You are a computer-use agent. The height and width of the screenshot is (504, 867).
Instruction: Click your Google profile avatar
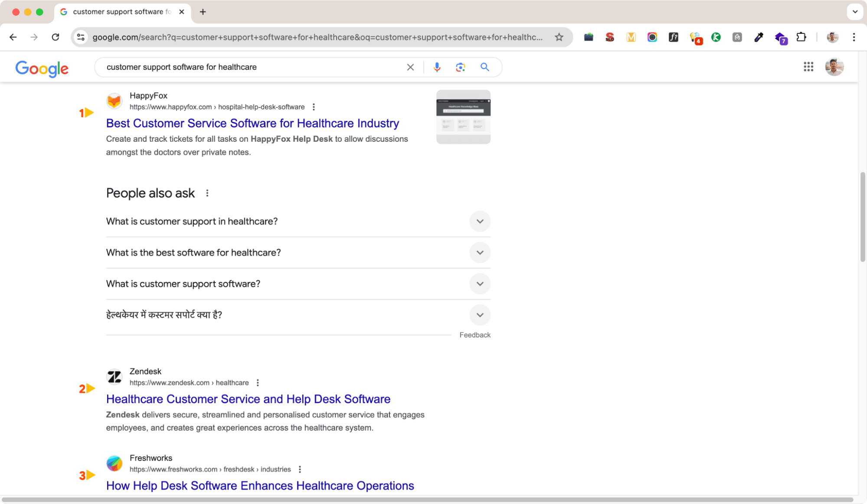point(833,67)
